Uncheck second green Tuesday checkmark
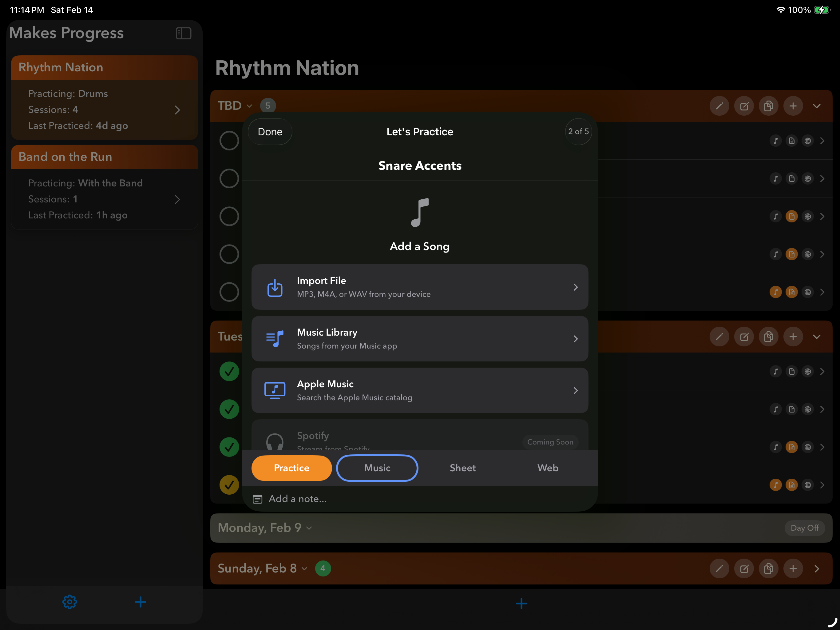The width and height of the screenshot is (840, 630). (229, 409)
